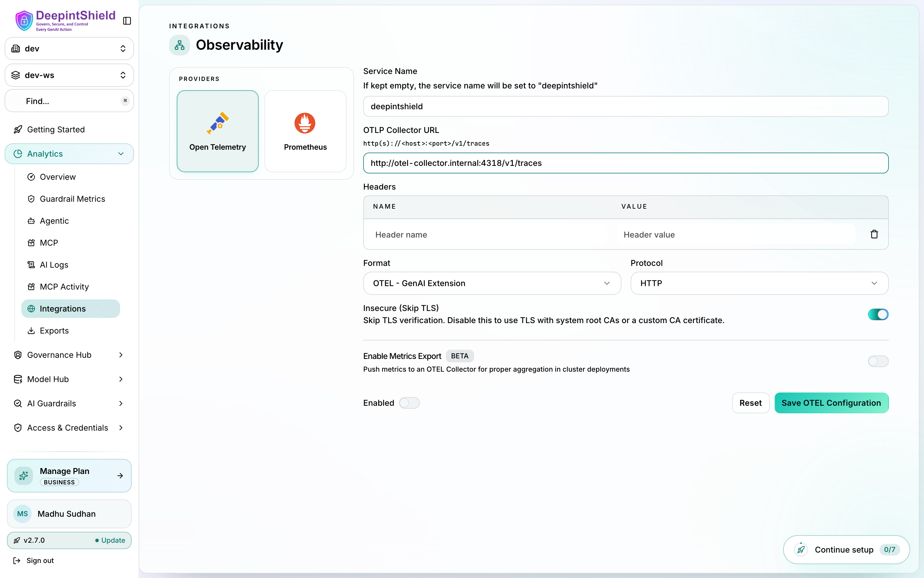Turn on Enable Metrics Export toggle
The height and width of the screenshot is (578, 924).
point(878,361)
